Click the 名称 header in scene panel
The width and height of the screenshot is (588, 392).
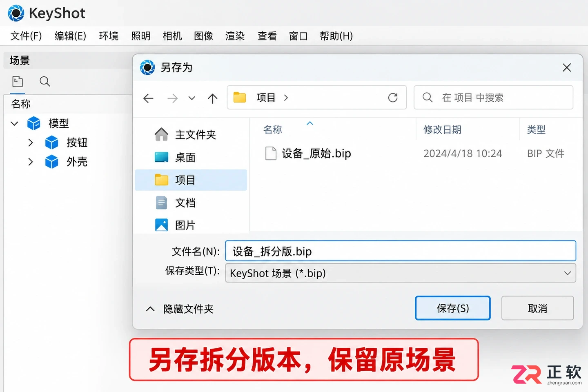[21, 104]
